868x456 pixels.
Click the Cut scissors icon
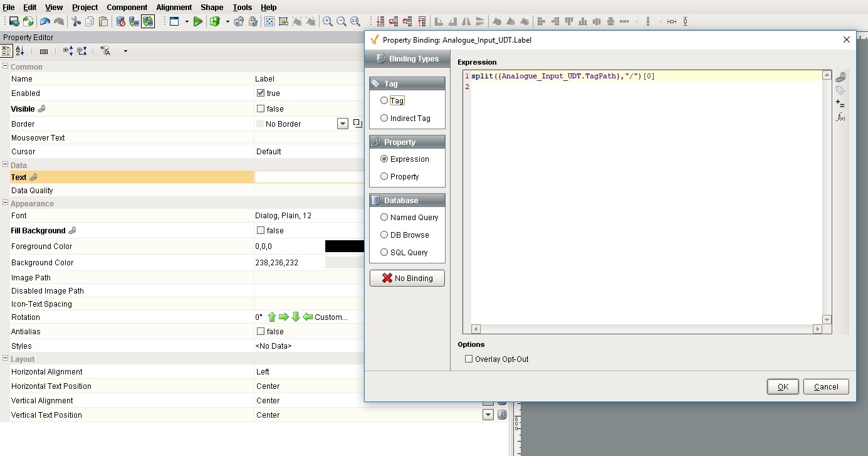[76, 21]
